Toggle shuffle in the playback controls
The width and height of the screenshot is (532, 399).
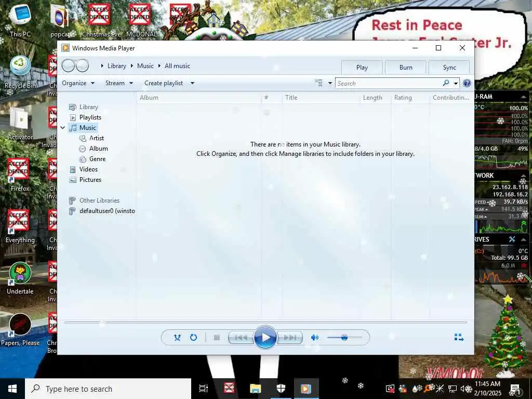pos(177,337)
